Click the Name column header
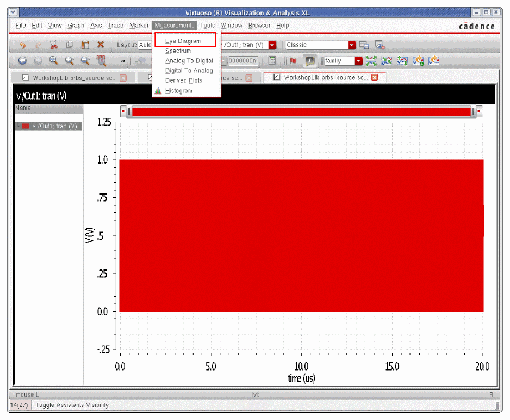 24,108
